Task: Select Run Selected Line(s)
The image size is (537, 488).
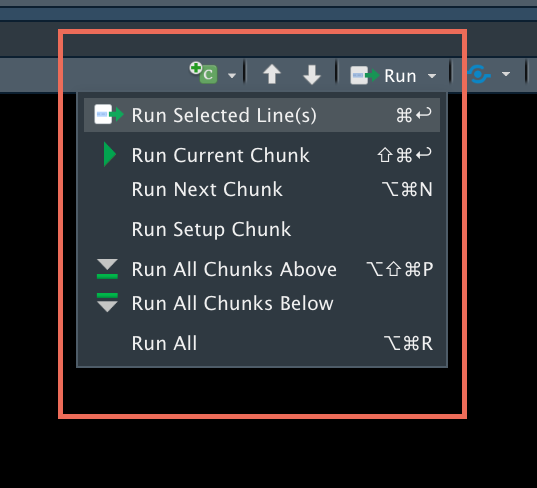Action: [x=262, y=115]
